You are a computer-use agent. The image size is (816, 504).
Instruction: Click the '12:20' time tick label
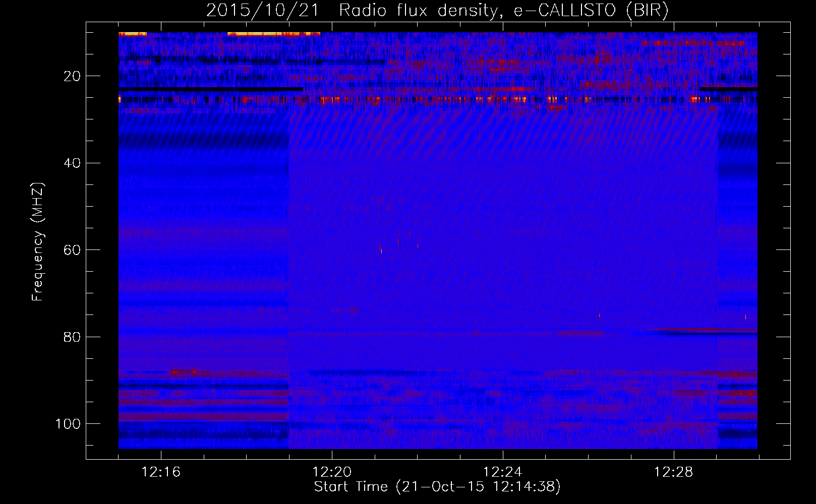332,472
